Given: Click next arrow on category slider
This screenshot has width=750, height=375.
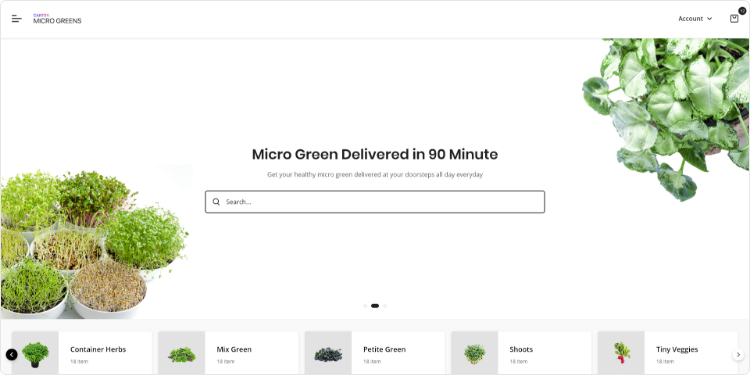Looking at the screenshot, I should 738,354.
